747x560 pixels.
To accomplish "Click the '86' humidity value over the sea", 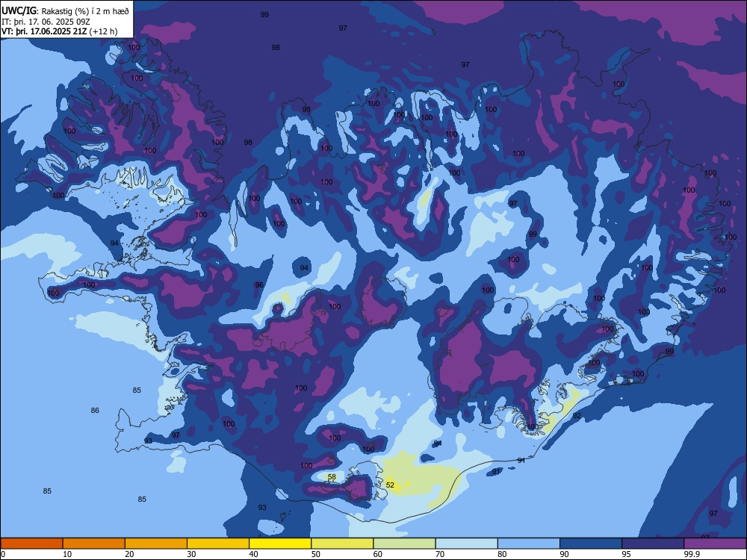I will [x=95, y=410].
